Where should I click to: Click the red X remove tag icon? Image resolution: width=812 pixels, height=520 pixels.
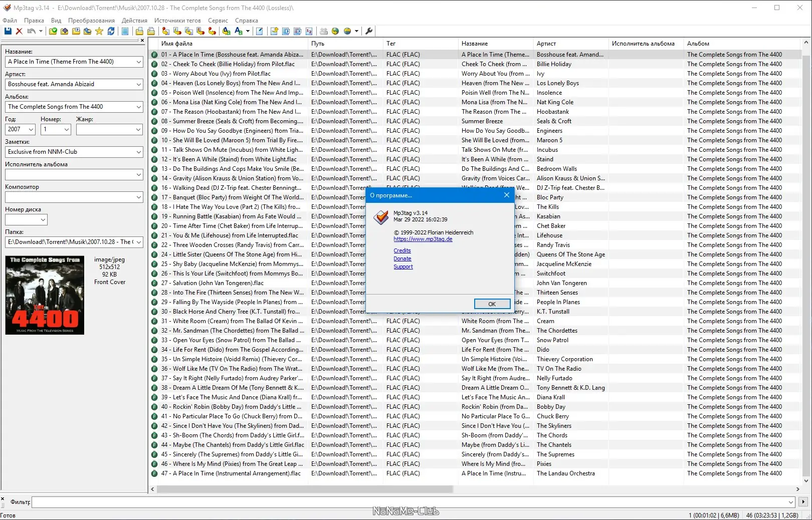[x=19, y=31]
